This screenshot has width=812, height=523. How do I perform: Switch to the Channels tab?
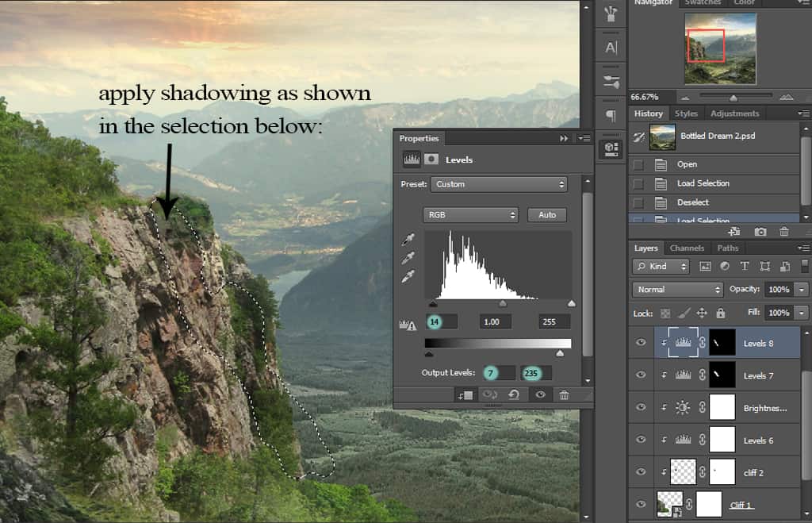pos(687,248)
